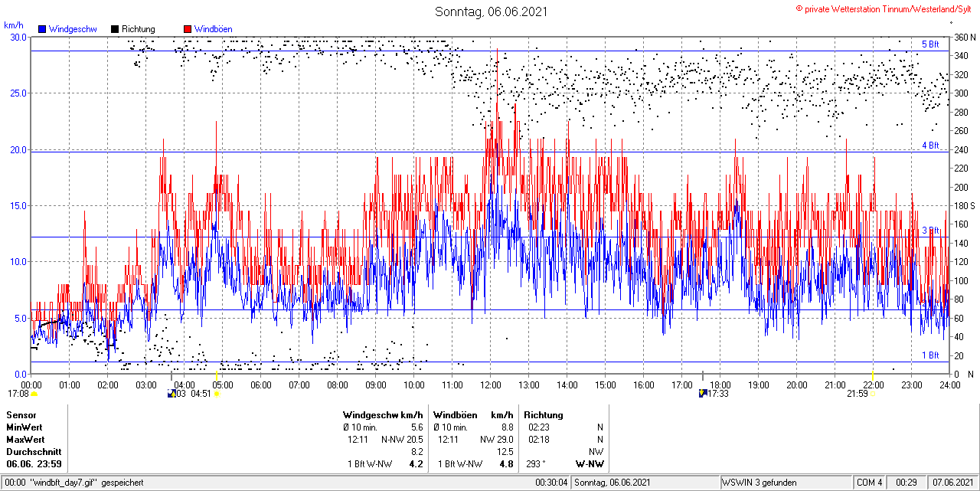Click the 293 ° direction value
The width and height of the screenshot is (980, 491).
(537, 464)
